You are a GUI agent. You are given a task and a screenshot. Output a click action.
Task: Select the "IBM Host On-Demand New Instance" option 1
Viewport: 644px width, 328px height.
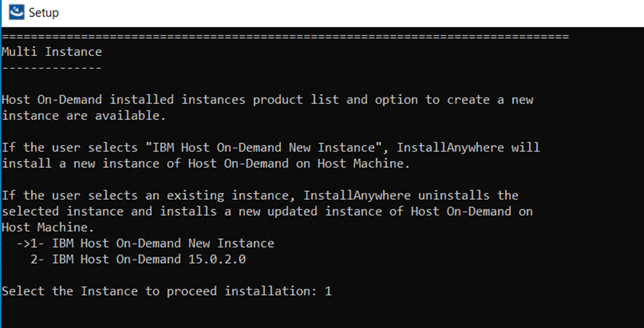click(162, 243)
